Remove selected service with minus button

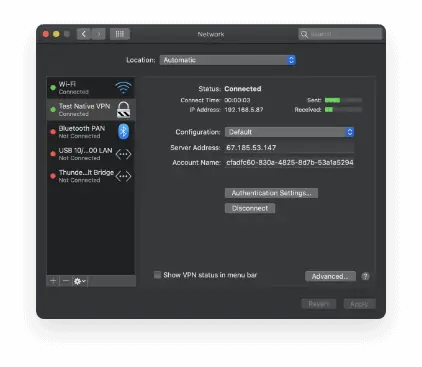tap(66, 281)
